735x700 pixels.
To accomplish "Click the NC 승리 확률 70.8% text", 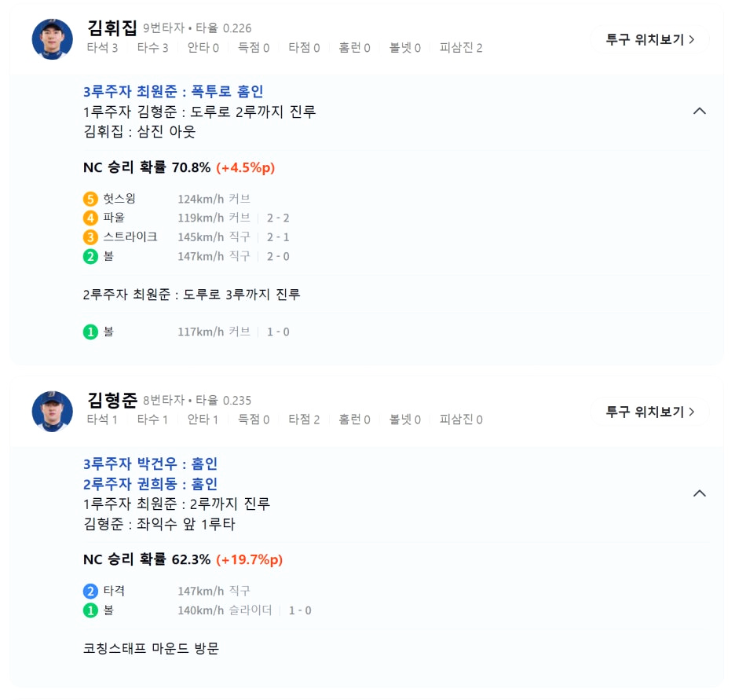I will (x=145, y=167).
